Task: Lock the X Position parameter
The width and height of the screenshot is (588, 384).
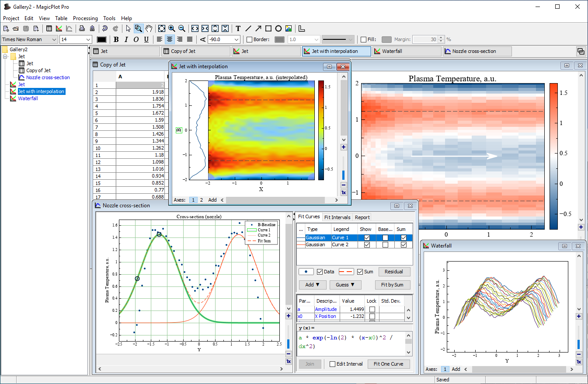Action: pos(372,316)
